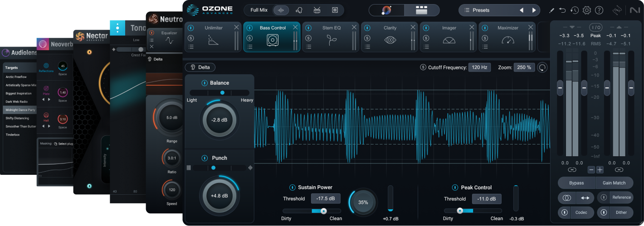This screenshot has height=226, width=644.
Task: Go to the next preset arrow
Action: (534, 10)
